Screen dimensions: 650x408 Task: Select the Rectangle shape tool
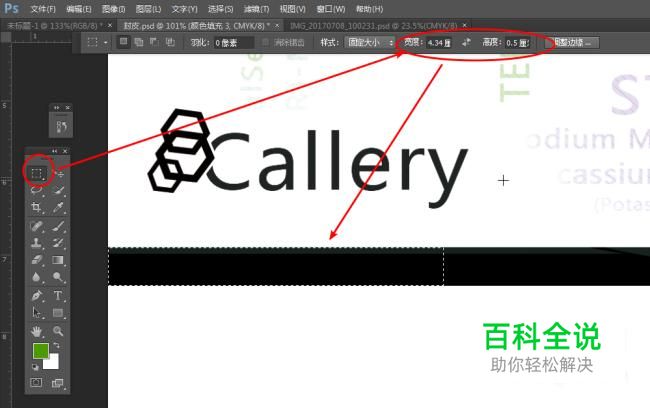click(x=58, y=312)
